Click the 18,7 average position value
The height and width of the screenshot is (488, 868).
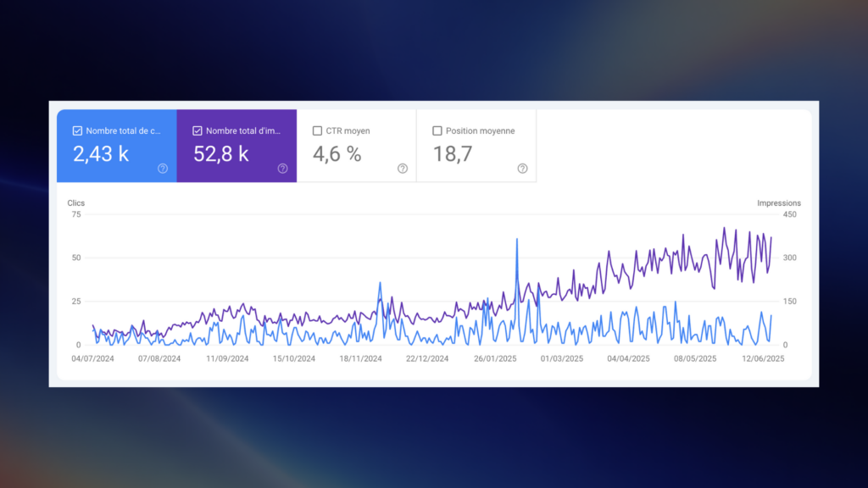(452, 154)
